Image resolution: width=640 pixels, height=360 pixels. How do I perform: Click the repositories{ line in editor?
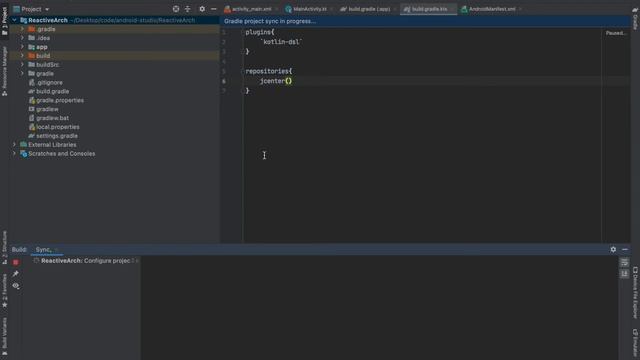point(269,71)
